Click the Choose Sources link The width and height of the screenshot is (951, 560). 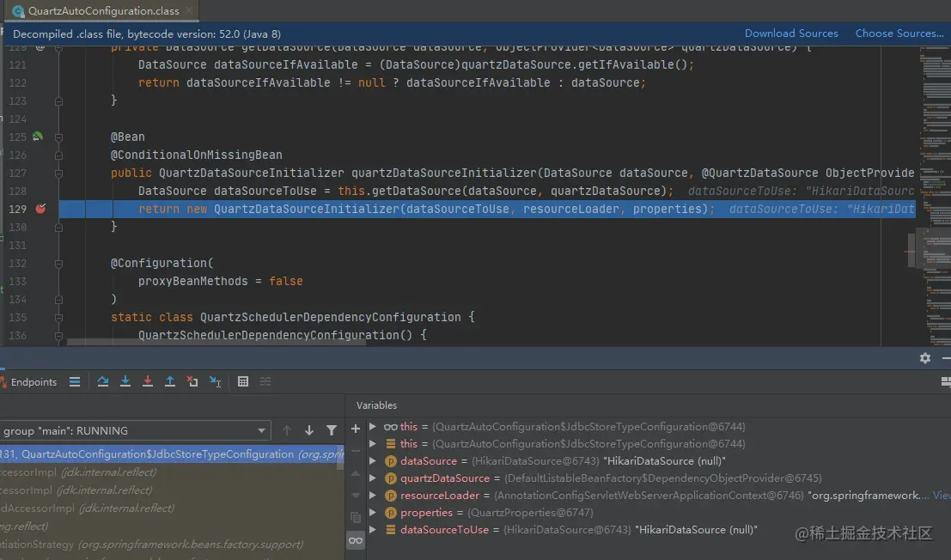[899, 33]
